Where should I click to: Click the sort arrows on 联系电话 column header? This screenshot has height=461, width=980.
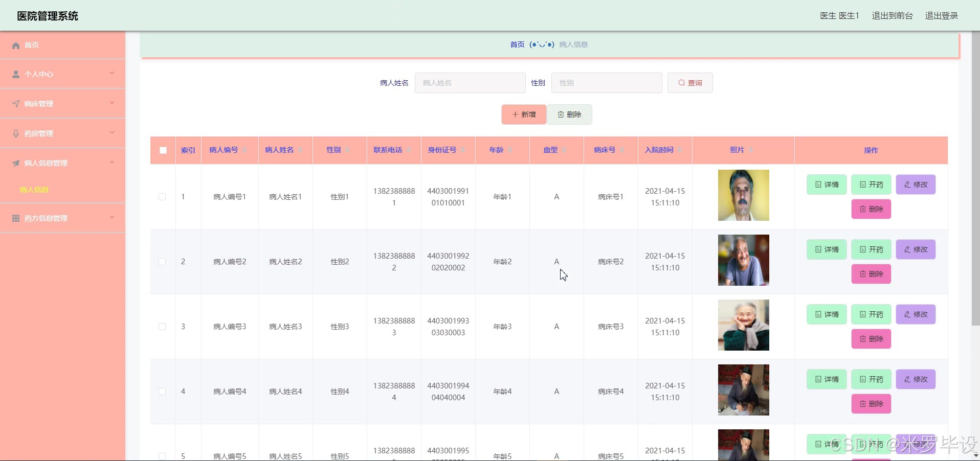point(409,150)
